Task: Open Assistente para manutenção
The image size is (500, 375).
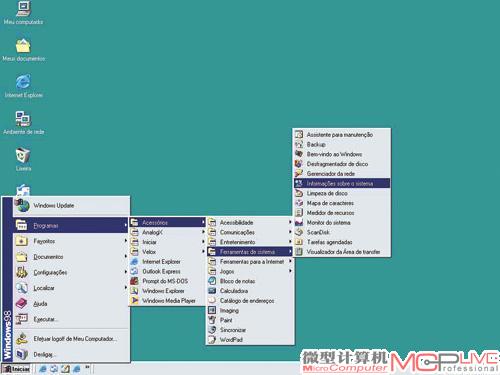Action: (342, 135)
